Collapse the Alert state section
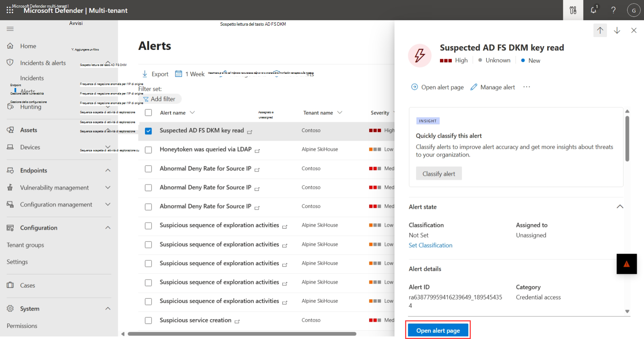 tap(620, 207)
